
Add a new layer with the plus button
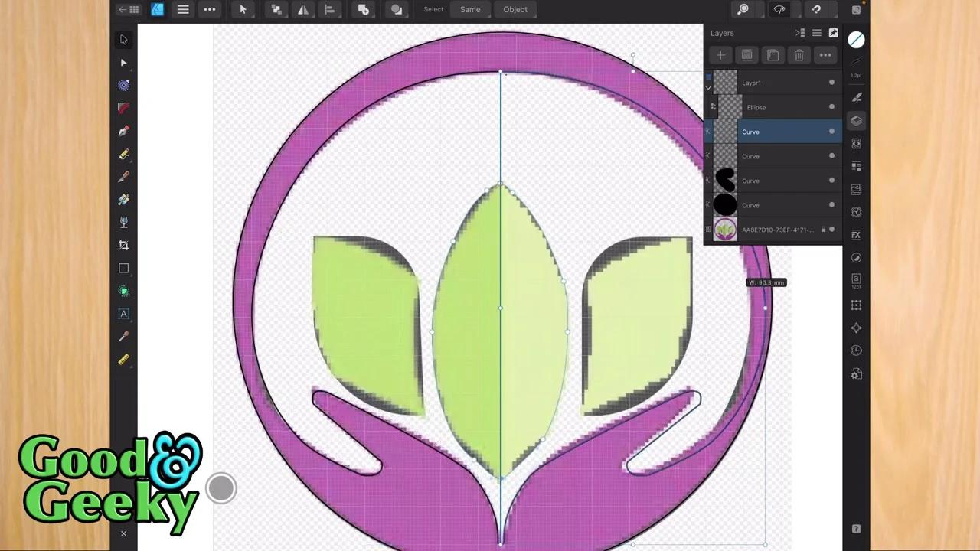pyautogui.click(x=720, y=55)
